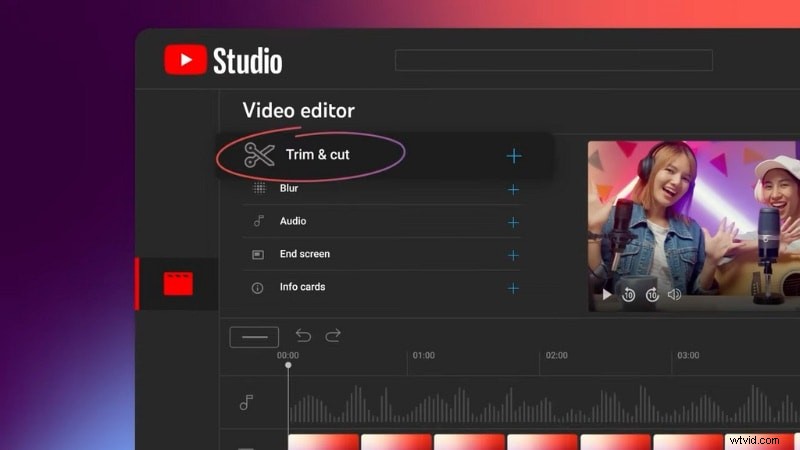Open the Audio option
Image resolution: width=800 pixels, height=450 pixels.
point(293,221)
